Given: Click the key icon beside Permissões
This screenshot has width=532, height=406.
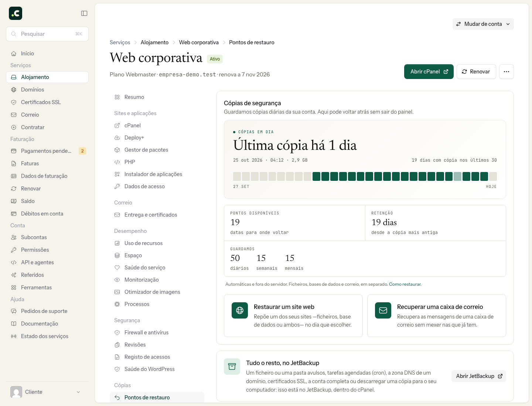Looking at the screenshot, I should pyautogui.click(x=14, y=250).
